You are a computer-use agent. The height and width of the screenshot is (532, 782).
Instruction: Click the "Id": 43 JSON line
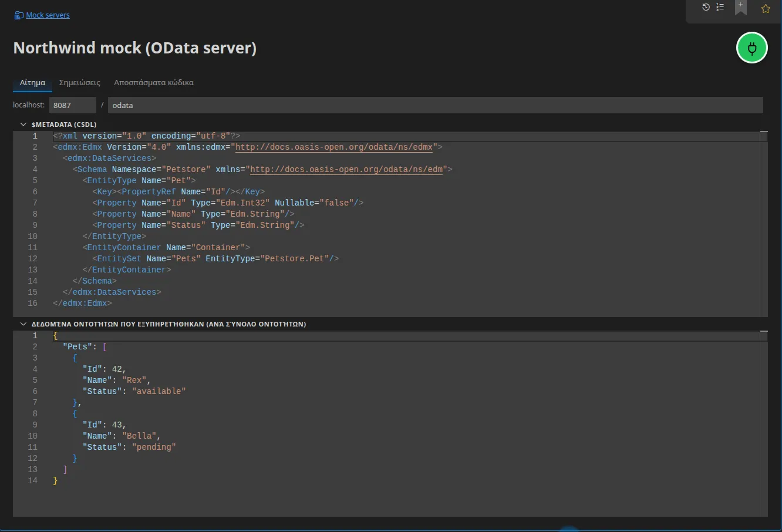pos(105,425)
